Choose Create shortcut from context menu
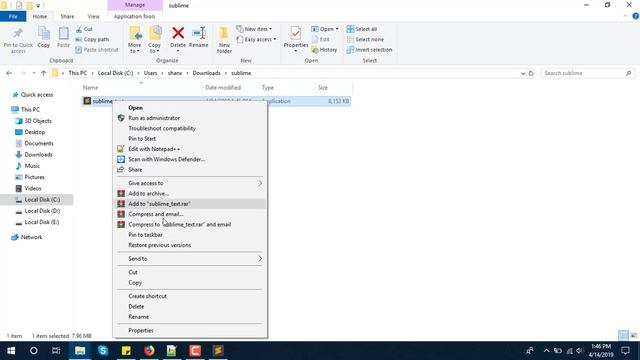 190,296
